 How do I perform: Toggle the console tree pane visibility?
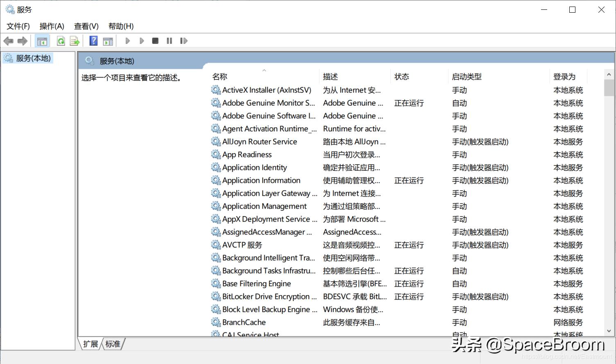tap(42, 41)
